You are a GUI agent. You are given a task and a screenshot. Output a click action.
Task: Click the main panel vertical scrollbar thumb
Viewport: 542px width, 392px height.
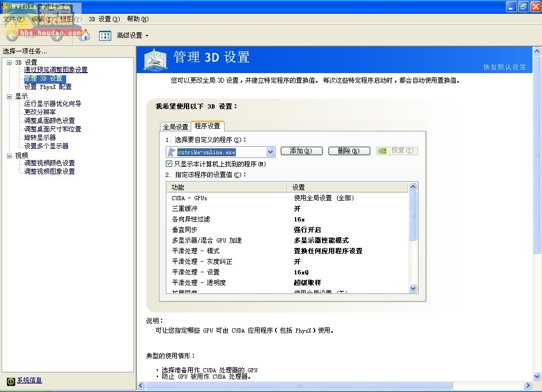tap(537, 155)
